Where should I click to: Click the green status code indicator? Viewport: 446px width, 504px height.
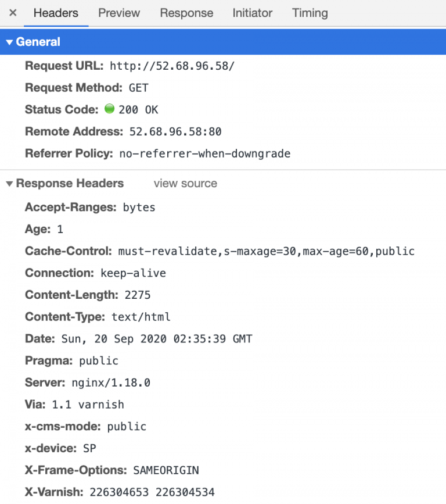click(109, 109)
